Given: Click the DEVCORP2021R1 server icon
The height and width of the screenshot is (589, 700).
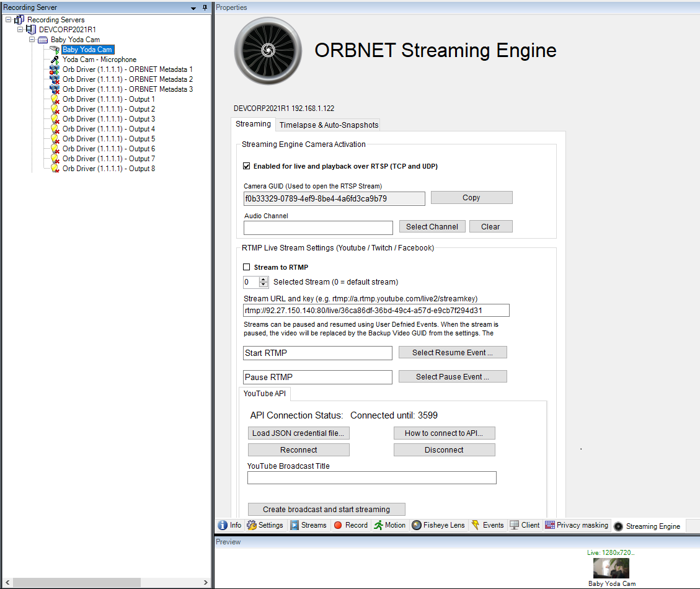Looking at the screenshot, I should 31,30.
